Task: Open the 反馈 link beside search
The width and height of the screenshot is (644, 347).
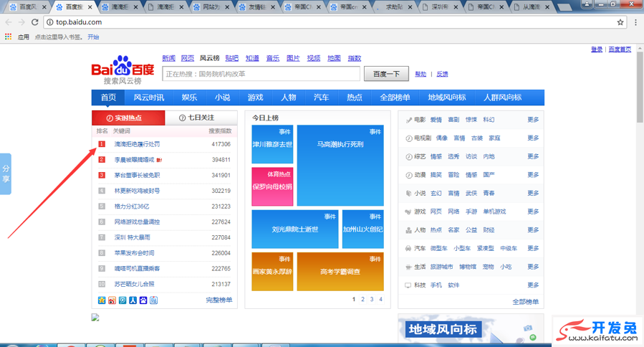Action: (x=442, y=74)
